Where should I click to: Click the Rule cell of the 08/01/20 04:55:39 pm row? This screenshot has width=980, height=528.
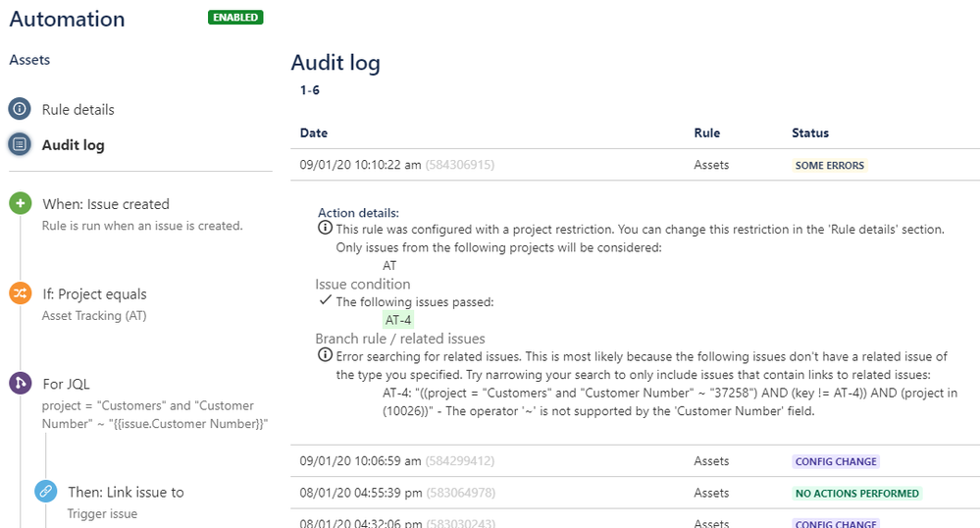coord(711,493)
